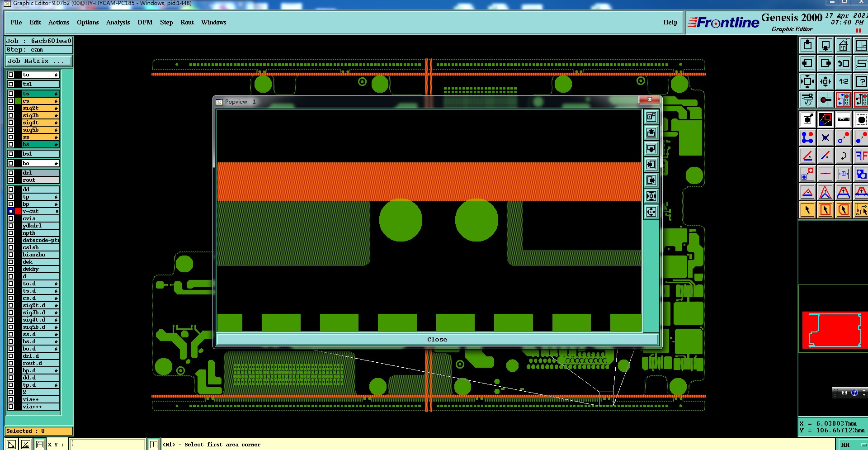Screen dimensions: 868x450
Task: Click the top Popview window-swap icon
Action: (651, 117)
